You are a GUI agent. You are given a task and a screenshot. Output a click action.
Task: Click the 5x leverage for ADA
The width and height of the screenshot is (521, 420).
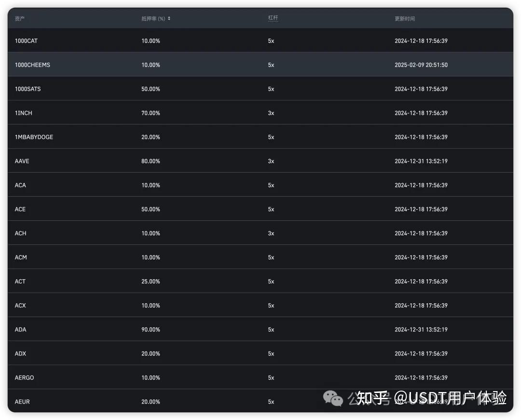tap(271, 330)
